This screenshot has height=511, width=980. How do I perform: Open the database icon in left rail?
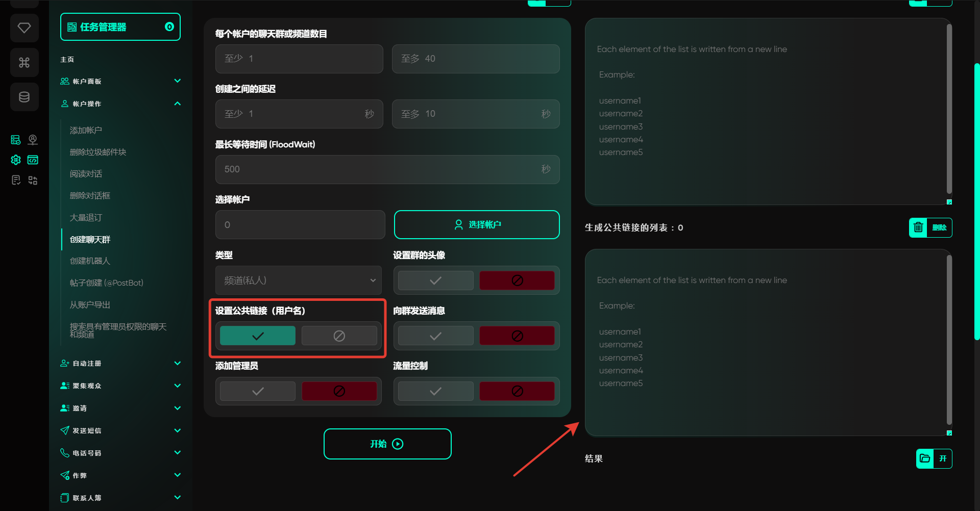pyautogui.click(x=24, y=97)
